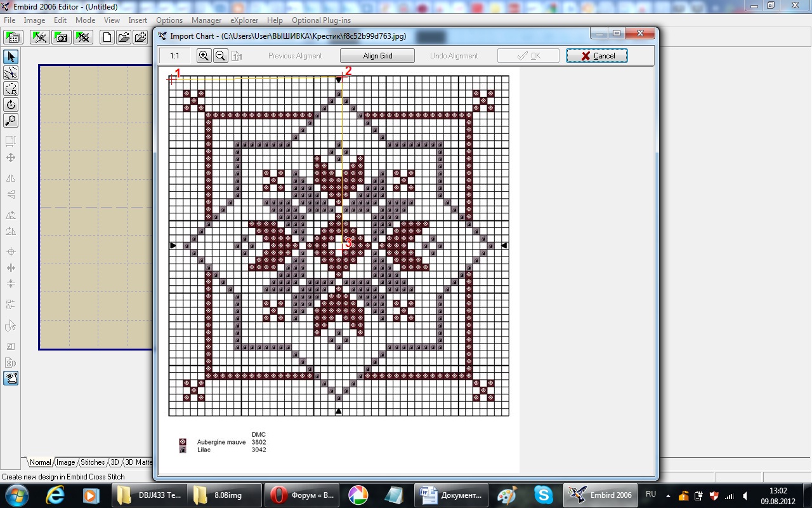The width and height of the screenshot is (812, 508).
Task: Open the Insert menu
Action: 138,20
